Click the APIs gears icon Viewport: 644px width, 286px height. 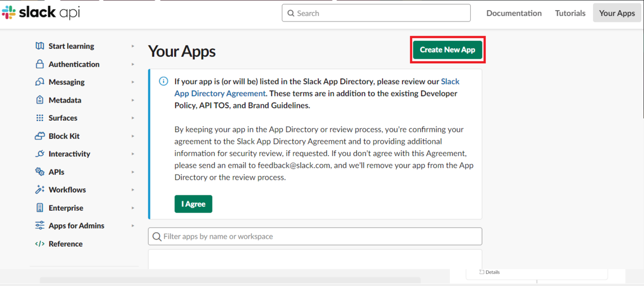point(40,172)
